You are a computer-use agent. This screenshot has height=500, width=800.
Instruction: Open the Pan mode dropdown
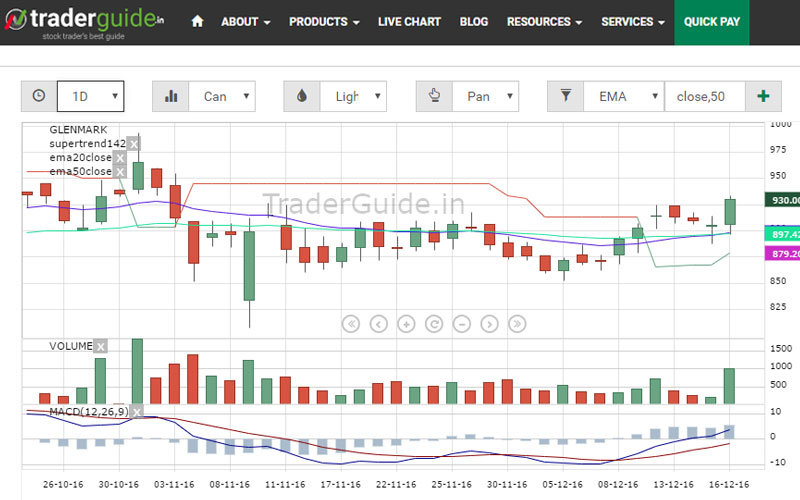pos(485,96)
